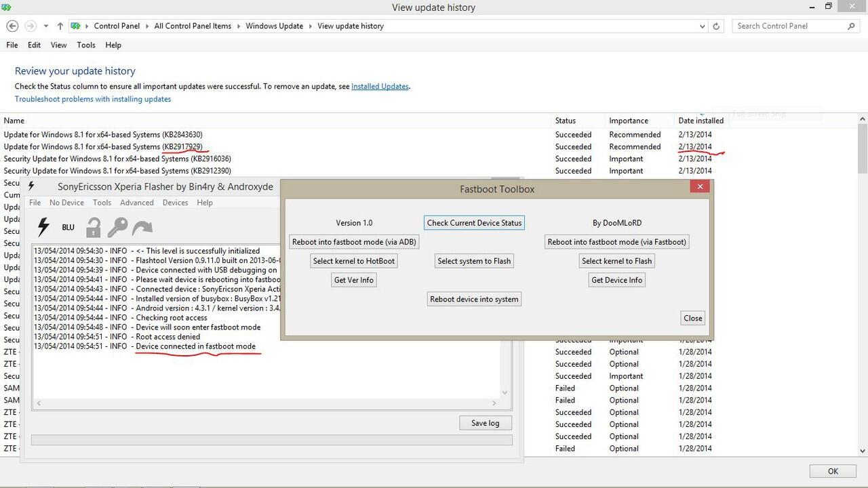The image size is (868, 488).
Task: Expand the chevron after Control Panel breadcrumb
Action: tap(146, 26)
